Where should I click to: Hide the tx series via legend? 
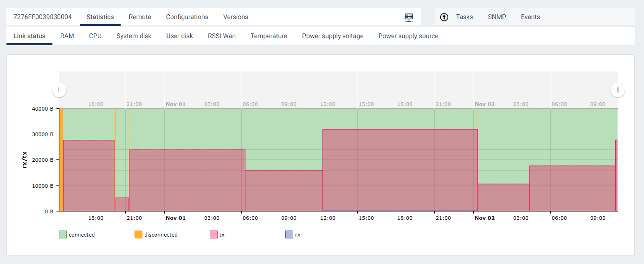[213, 235]
